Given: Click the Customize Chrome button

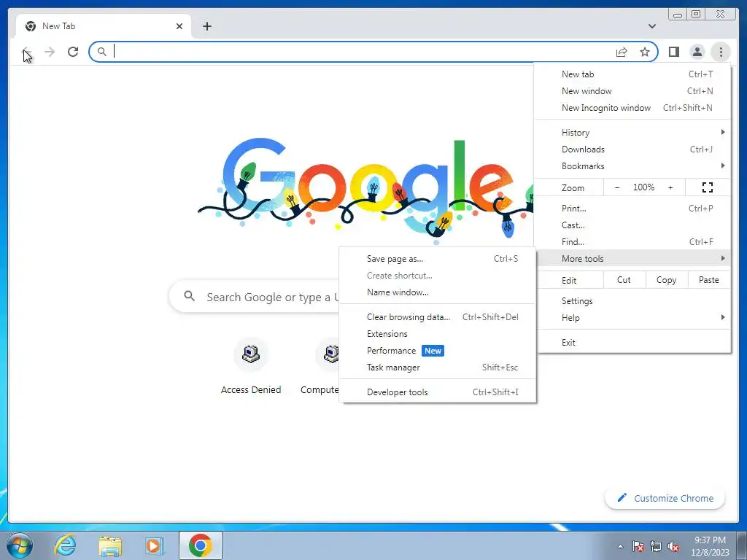Looking at the screenshot, I should (665, 498).
